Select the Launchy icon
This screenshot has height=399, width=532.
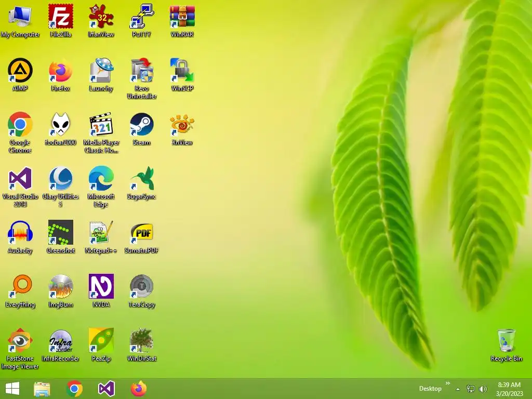tap(101, 75)
